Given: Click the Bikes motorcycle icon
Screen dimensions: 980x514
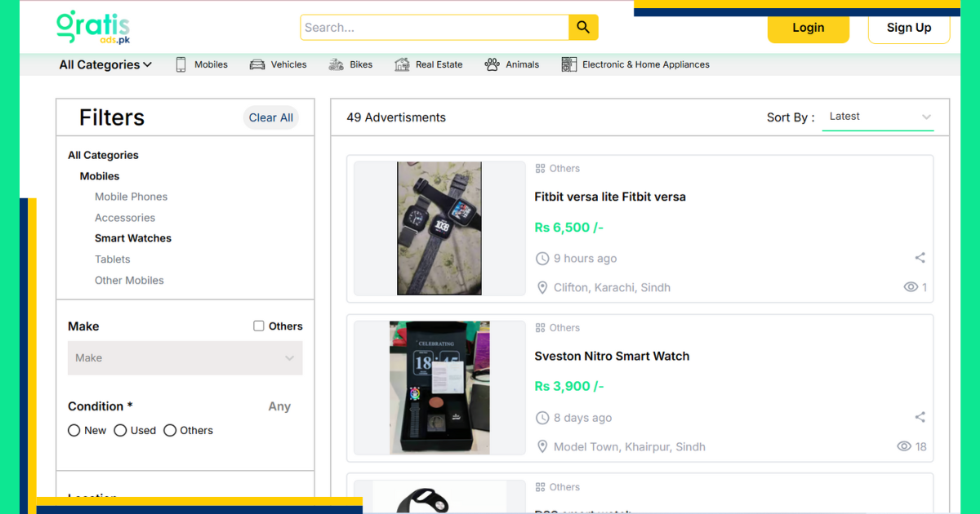Looking at the screenshot, I should point(336,64).
